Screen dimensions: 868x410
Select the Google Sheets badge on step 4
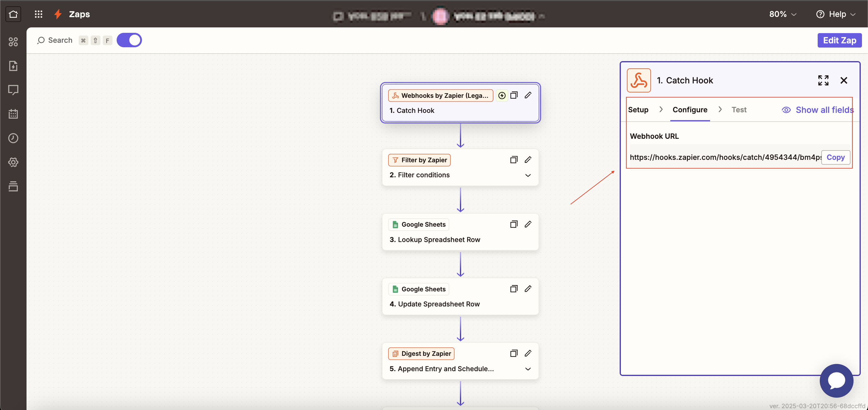pos(419,289)
